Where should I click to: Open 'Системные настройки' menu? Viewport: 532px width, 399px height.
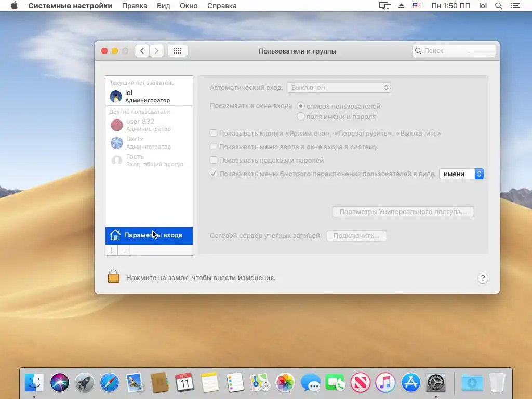(x=70, y=6)
